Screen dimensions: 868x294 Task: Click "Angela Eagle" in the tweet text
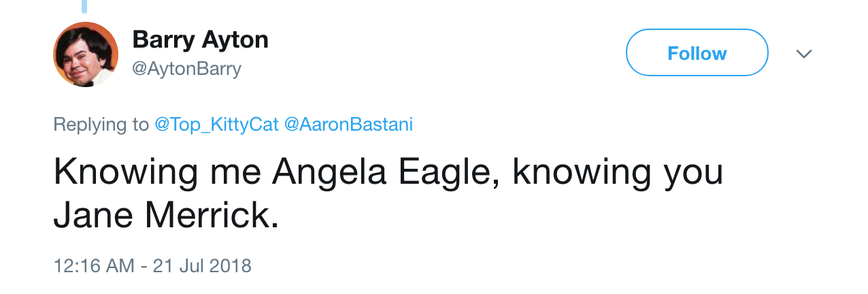tap(385, 174)
